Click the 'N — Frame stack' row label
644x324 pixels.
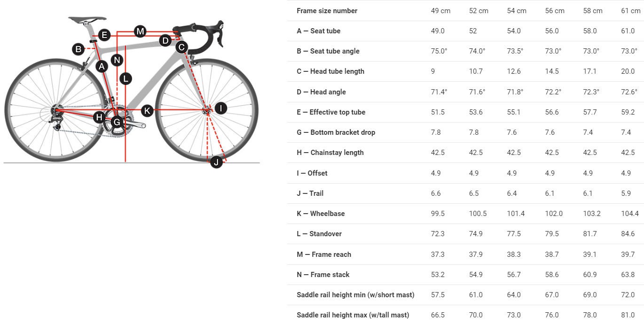click(x=323, y=275)
